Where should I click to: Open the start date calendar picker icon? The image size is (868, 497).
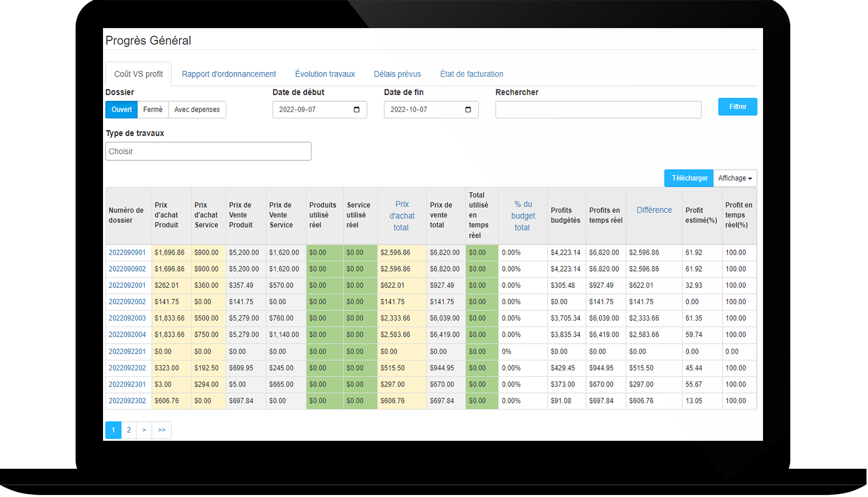[356, 109]
